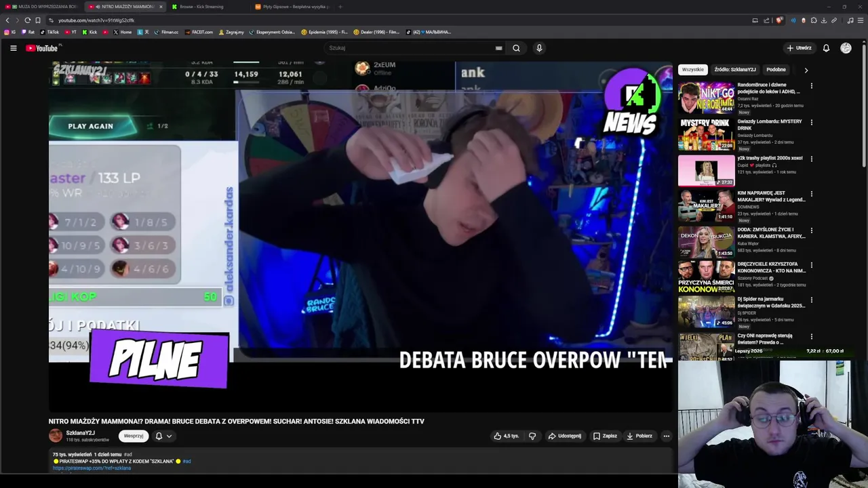Screen dimensions: 868x488
Task: Open the SzklanaY2J channel avatar
Action: (56, 436)
